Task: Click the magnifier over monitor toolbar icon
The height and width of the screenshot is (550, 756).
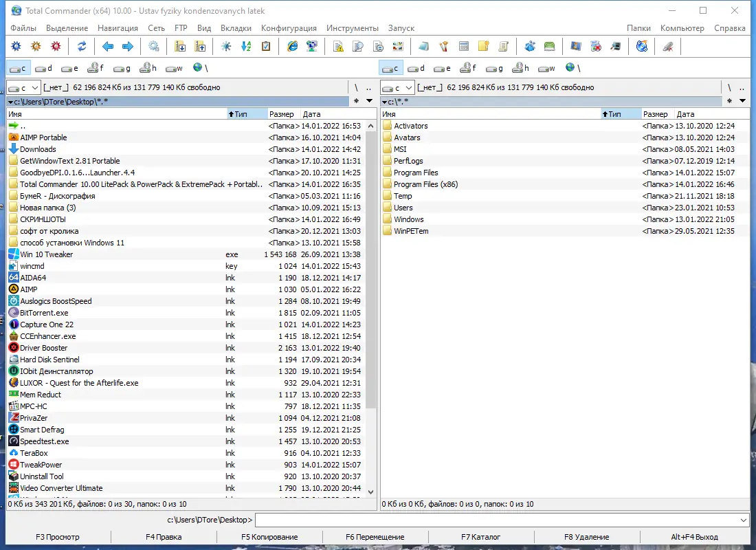Action: [x=616, y=46]
